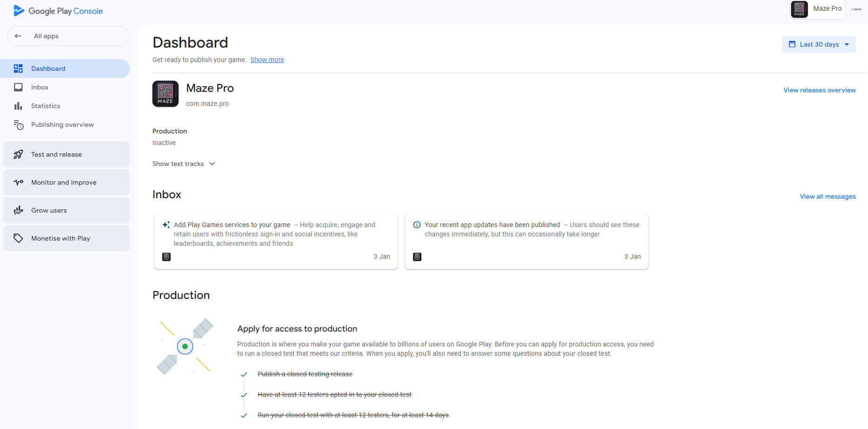Image resolution: width=868 pixels, height=429 pixels.
Task: Click the Publish a closed testing release item
Action: [x=305, y=374]
